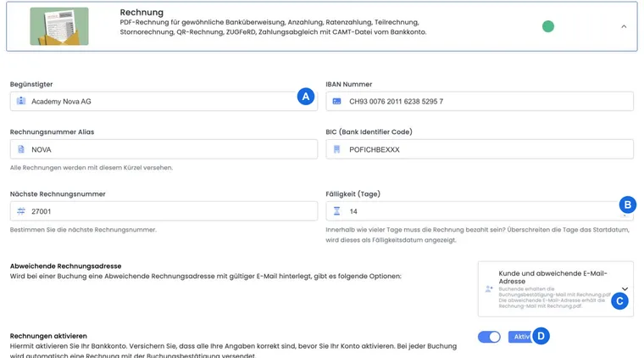Open the Kunde und abweichende E-Mail-Adresse dropdown
644x358 pixels.
pos(555,289)
